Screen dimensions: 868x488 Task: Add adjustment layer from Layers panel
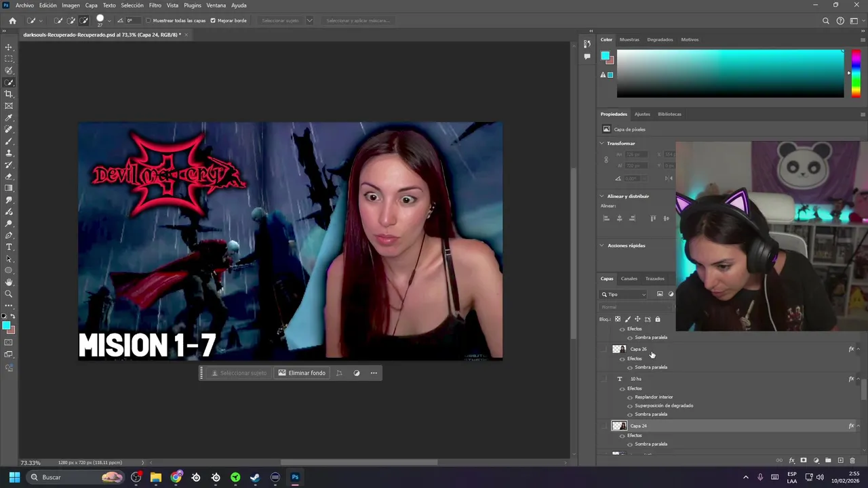coord(816,460)
